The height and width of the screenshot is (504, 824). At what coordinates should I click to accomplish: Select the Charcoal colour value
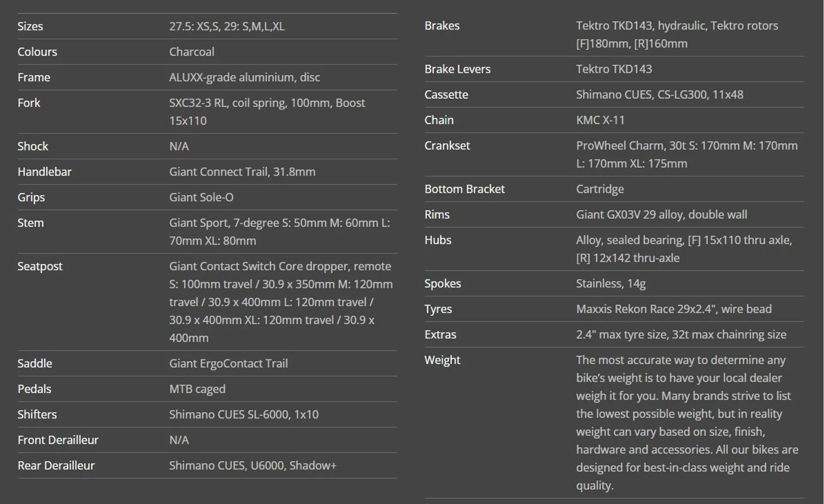pos(191,52)
